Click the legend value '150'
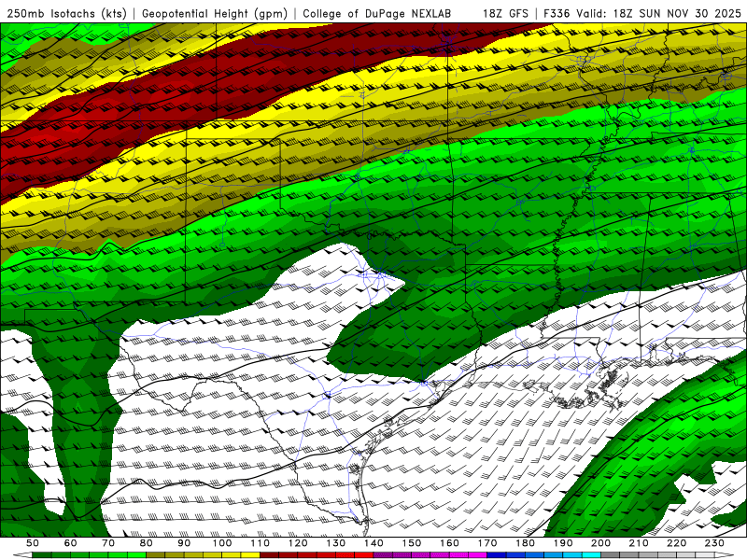The height and width of the screenshot is (560, 747). pos(412,543)
